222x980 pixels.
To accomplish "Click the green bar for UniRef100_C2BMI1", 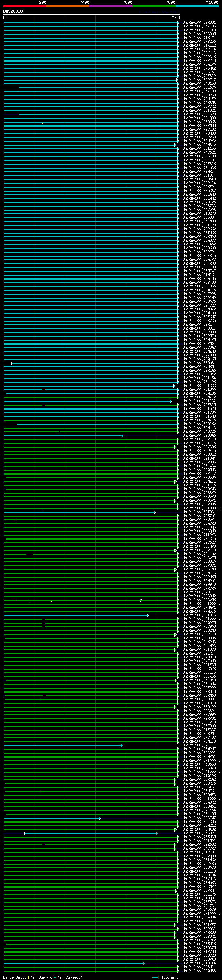I will point(92,967).
